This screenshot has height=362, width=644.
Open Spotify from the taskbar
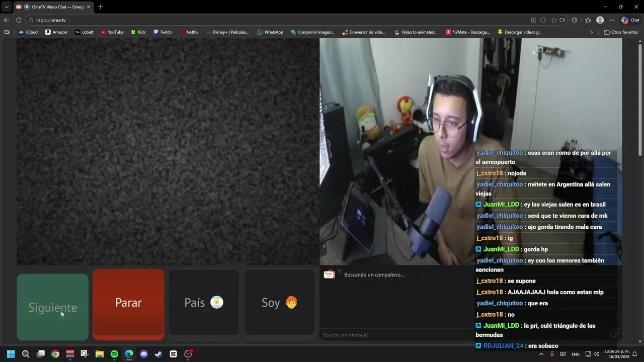pyautogui.click(x=114, y=354)
